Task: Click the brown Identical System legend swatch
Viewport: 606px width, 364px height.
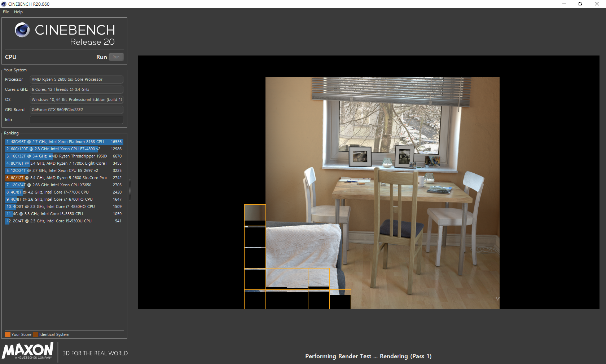Action: pyautogui.click(x=35, y=334)
